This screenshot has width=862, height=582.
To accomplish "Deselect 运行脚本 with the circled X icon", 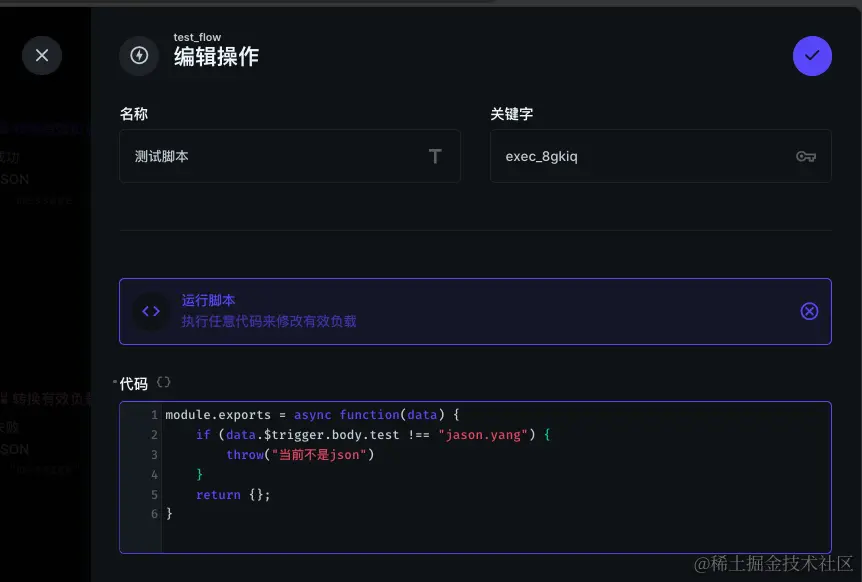I will tap(809, 312).
